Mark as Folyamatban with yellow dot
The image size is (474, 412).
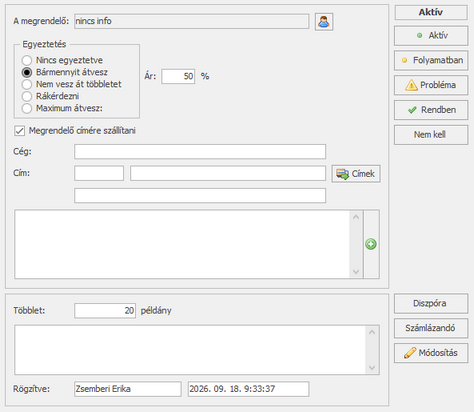(431, 60)
